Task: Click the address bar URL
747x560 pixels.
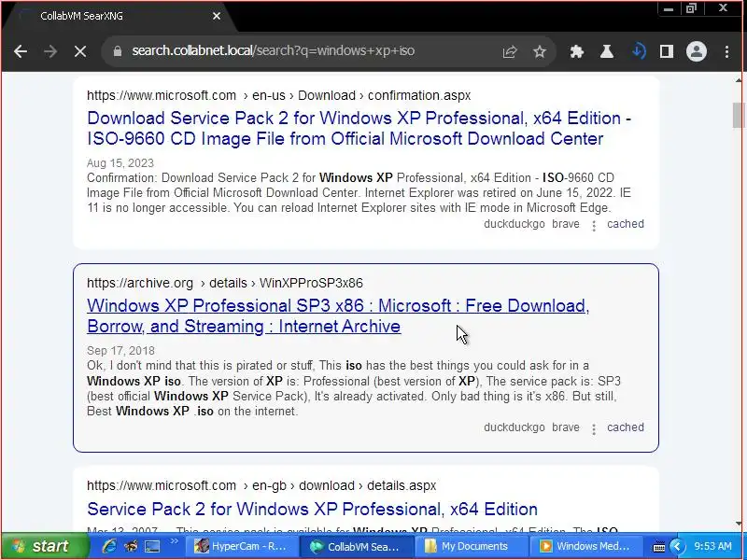Action: pyautogui.click(x=273, y=51)
